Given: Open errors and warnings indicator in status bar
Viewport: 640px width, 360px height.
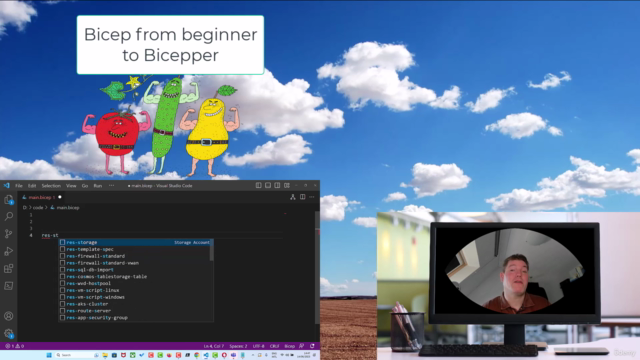Looking at the screenshot, I should coord(15,346).
